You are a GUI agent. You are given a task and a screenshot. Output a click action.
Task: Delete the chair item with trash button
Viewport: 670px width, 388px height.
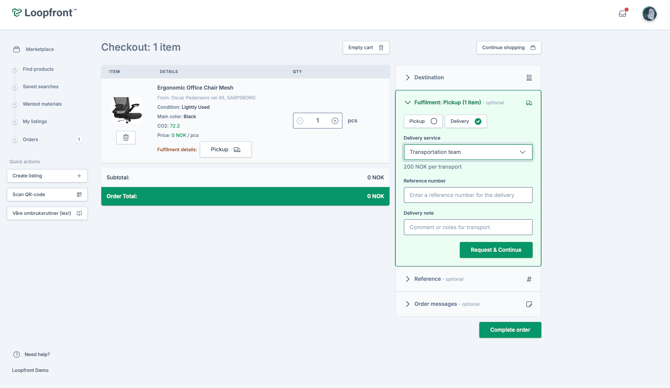click(x=126, y=138)
